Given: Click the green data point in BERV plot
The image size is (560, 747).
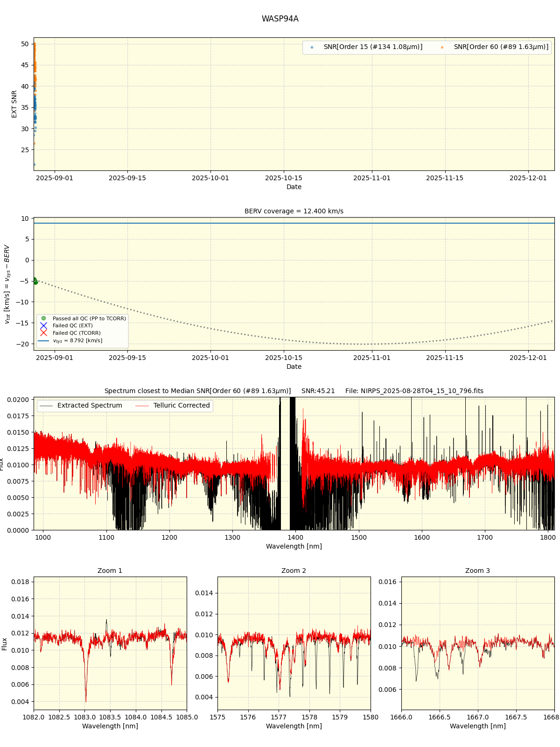Looking at the screenshot, I should pyautogui.click(x=35, y=281).
